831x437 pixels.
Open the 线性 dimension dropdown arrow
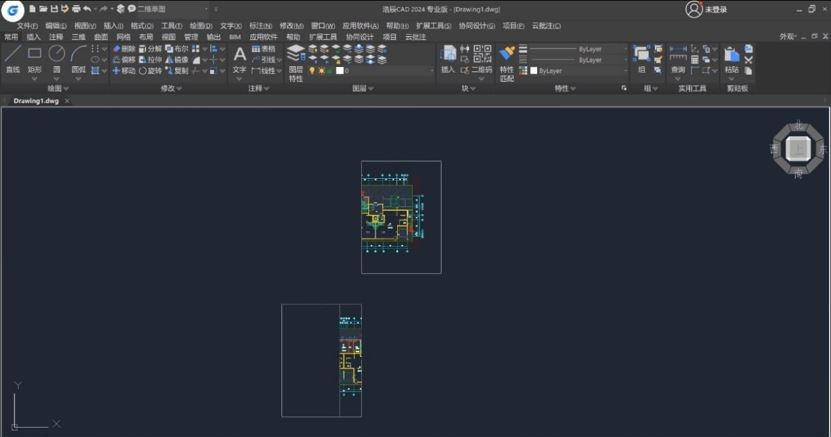click(x=279, y=71)
